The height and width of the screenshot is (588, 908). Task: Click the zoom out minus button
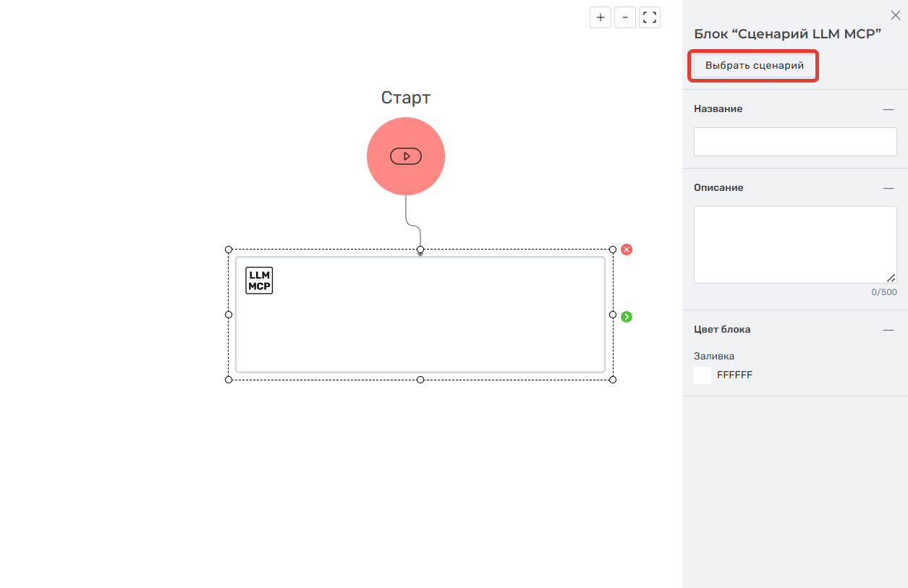625,17
